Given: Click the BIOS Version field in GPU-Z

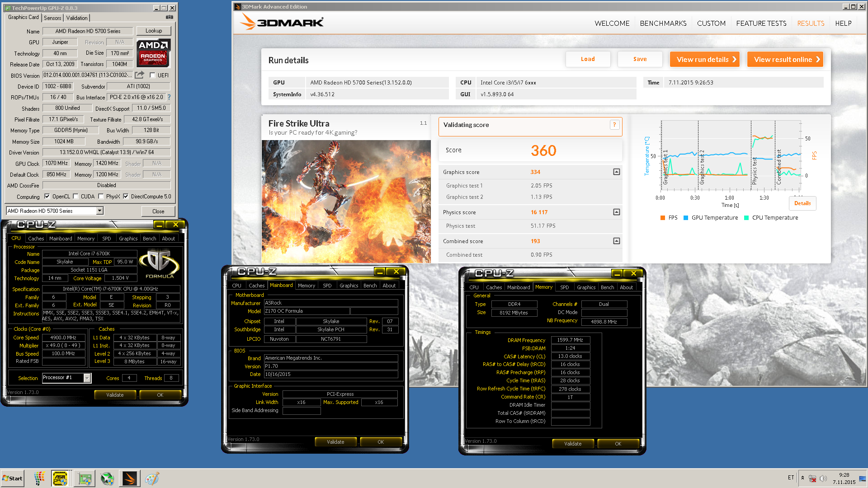Looking at the screenshot, I should coord(88,75).
